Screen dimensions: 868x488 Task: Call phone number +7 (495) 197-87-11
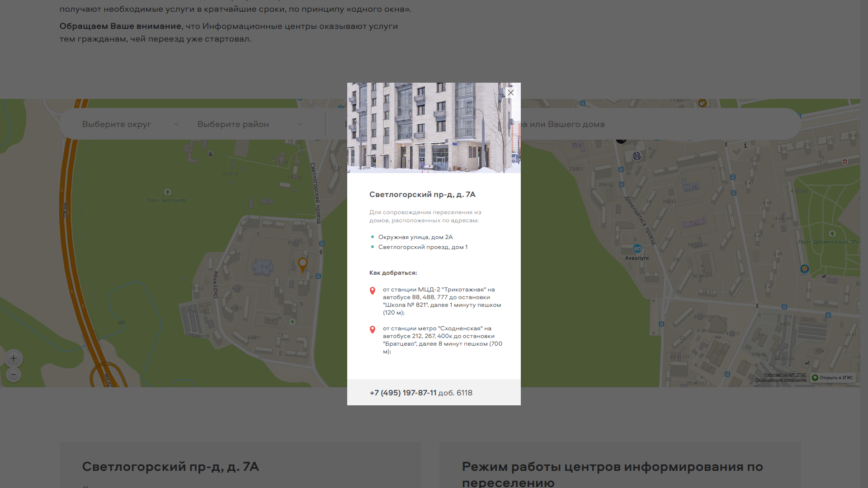pyautogui.click(x=403, y=393)
